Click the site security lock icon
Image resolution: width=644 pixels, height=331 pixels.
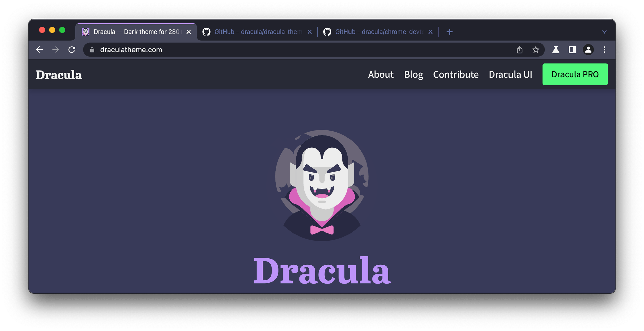pyautogui.click(x=92, y=49)
